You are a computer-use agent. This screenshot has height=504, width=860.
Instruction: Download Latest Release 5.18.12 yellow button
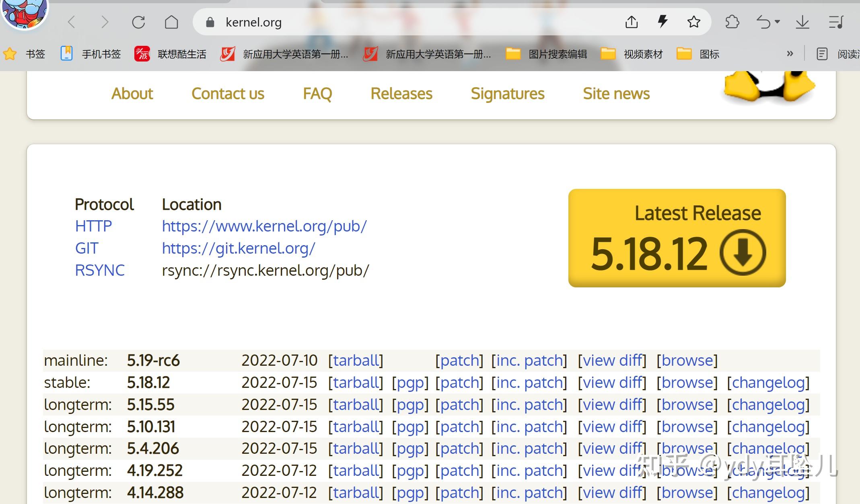[x=677, y=238]
